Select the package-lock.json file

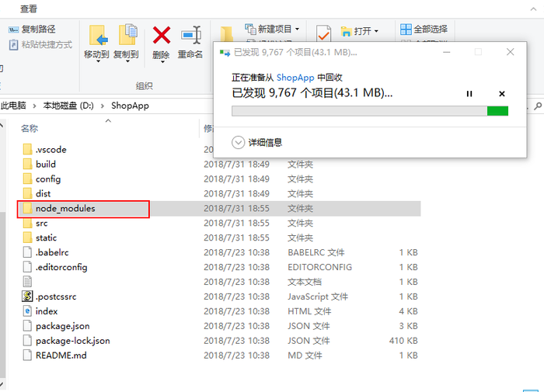[x=73, y=341]
